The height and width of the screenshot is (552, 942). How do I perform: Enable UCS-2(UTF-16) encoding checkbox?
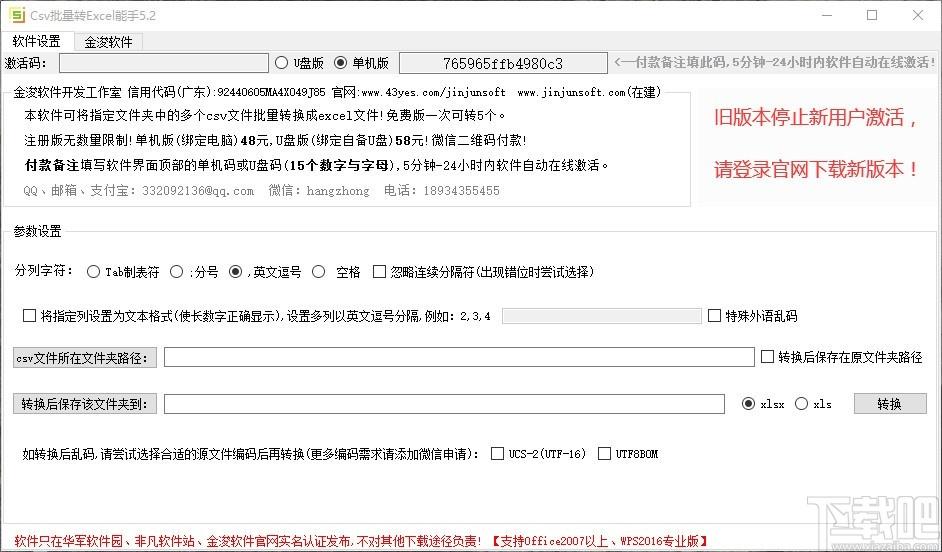(497, 454)
